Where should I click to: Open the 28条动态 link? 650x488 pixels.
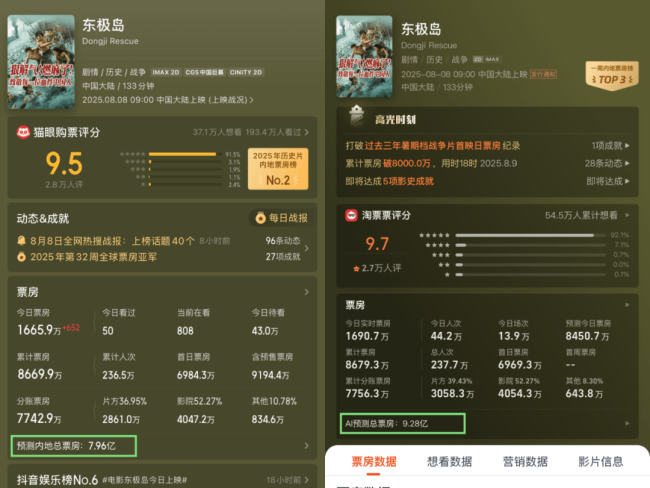tap(607, 163)
